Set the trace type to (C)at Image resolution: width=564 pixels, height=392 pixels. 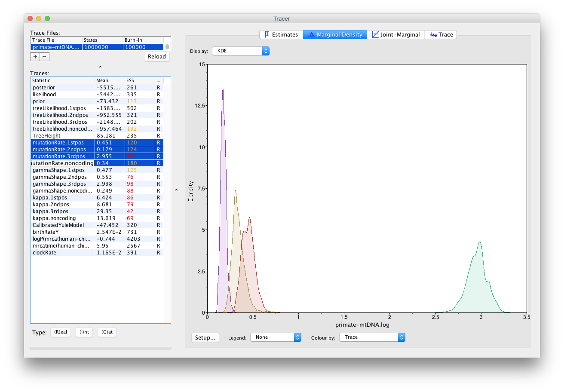click(107, 332)
